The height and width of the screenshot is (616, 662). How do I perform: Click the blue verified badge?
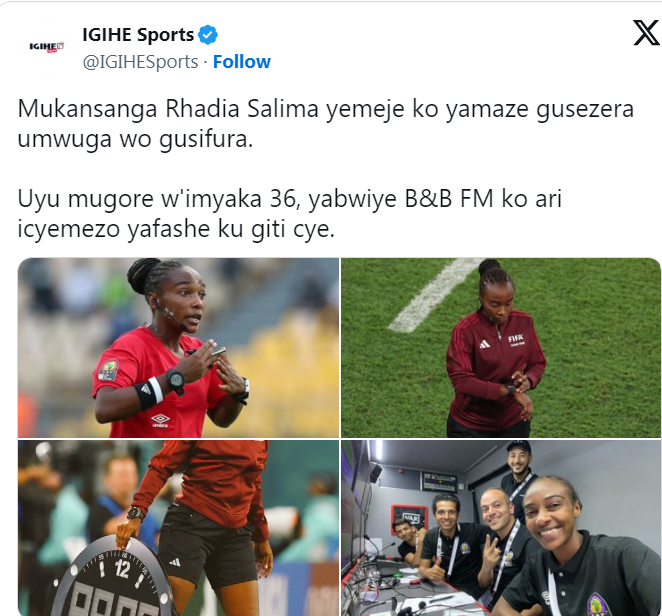coord(208,35)
